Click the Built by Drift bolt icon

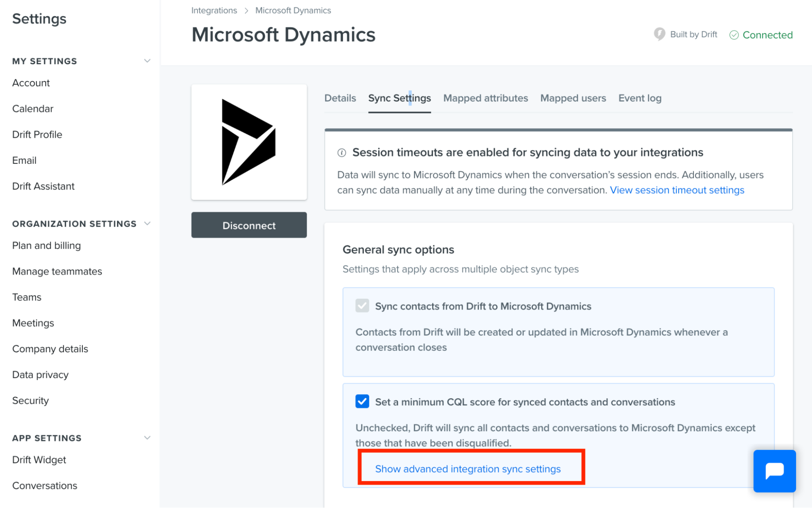(659, 34)
